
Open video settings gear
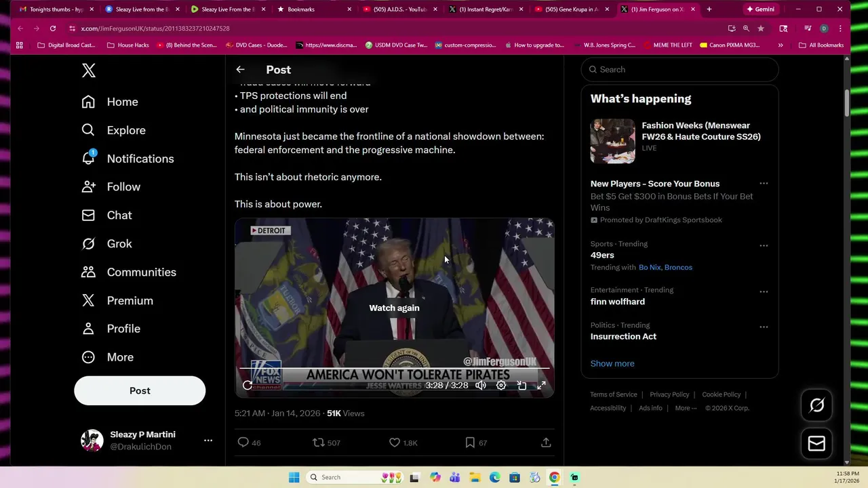(x=501, y=385)
